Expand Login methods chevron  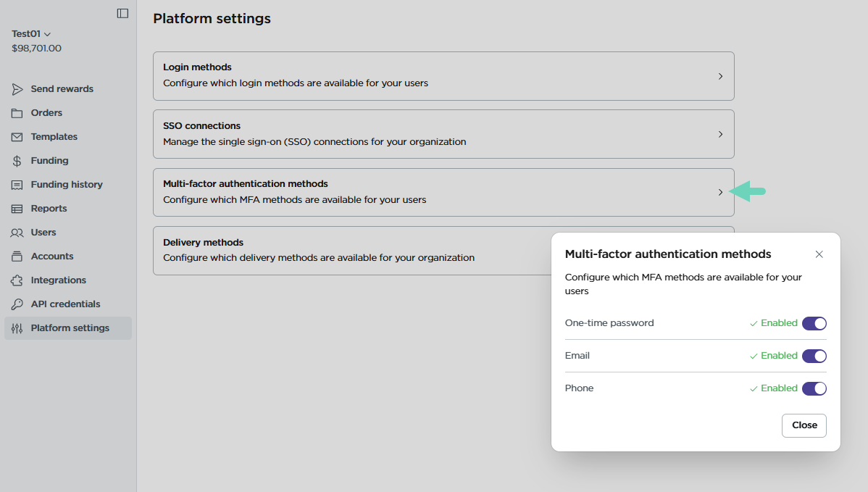(x=720, y=76)
